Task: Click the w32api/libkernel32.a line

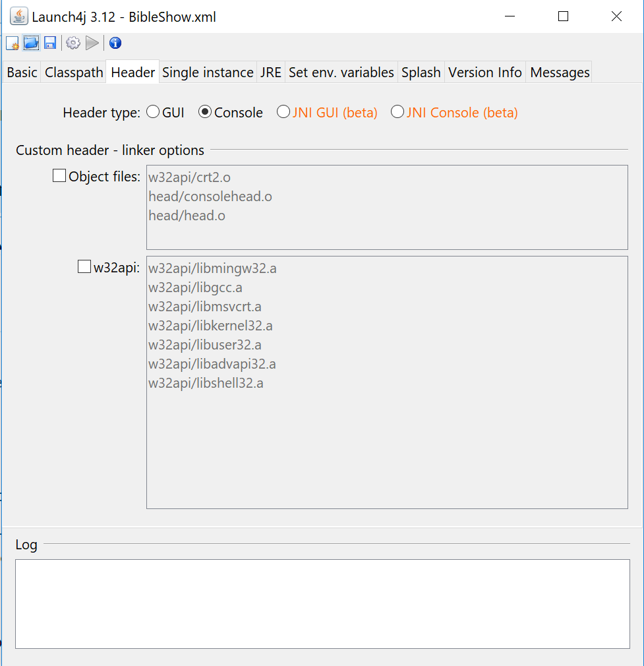Action: point(210,326)
